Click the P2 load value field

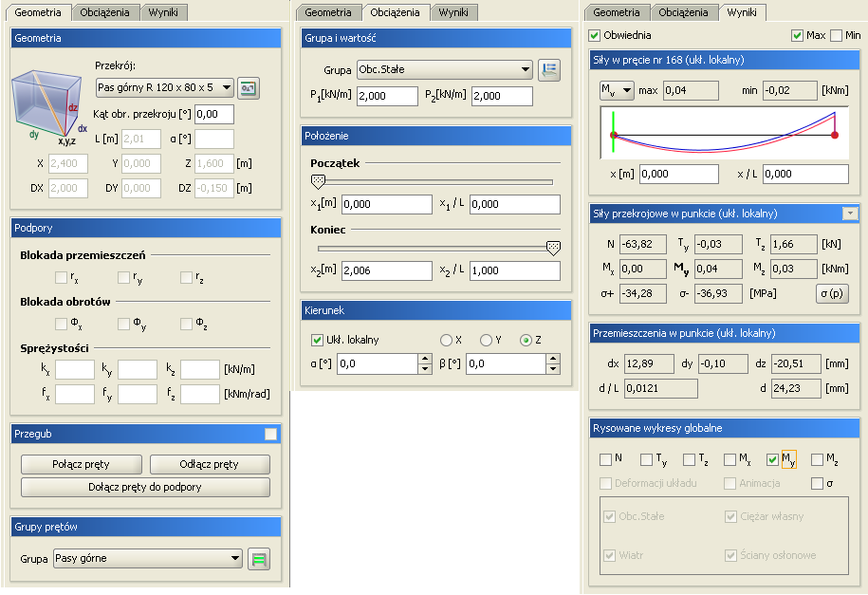pos(502,96)
